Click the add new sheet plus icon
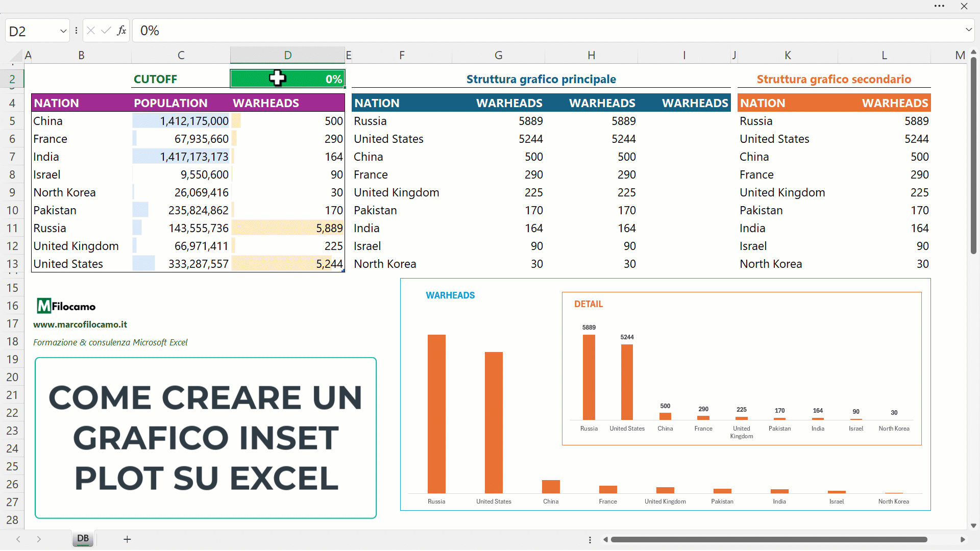The image size is (980, 551). 127,538
